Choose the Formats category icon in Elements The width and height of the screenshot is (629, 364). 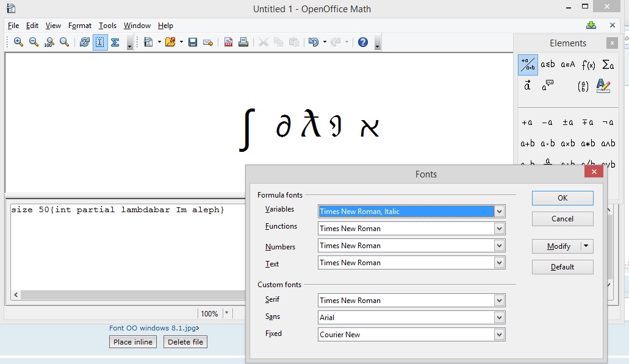(603, 86)
